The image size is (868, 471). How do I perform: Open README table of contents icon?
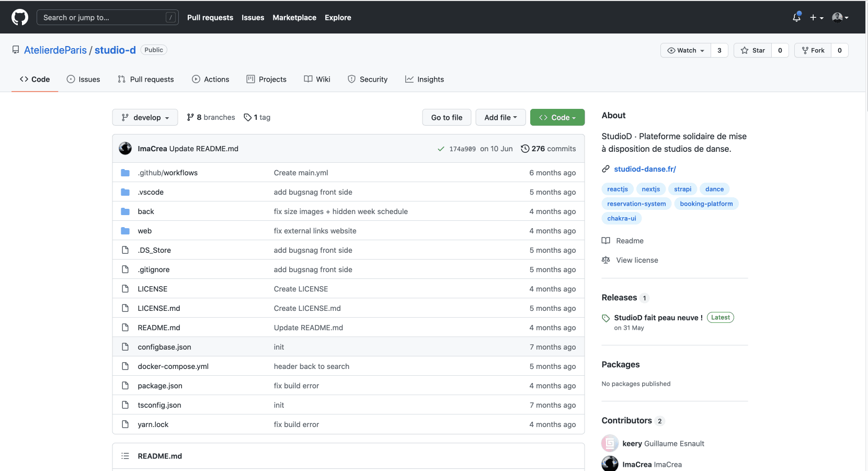click(x=125, y=456)
